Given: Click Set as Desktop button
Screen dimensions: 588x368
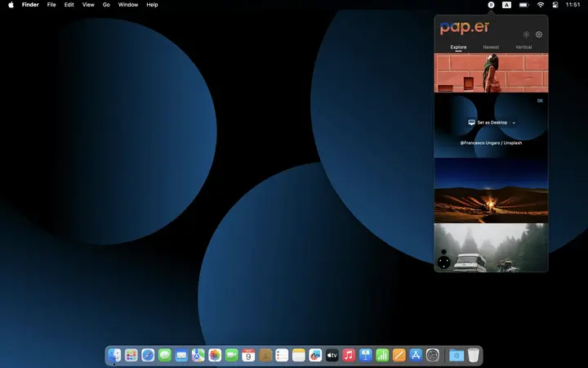Looking at the screenshot, I should click(x=492, y=123).
